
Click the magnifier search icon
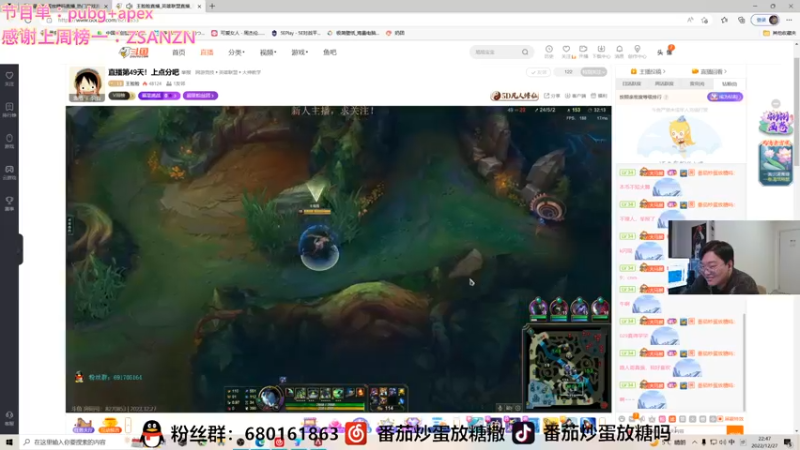pos(525,52)
